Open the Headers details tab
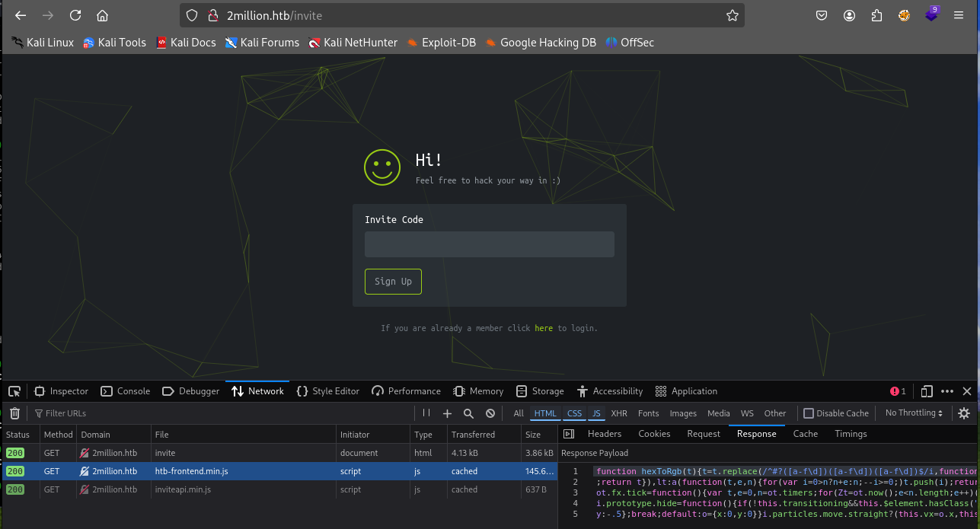 [605, 434]
